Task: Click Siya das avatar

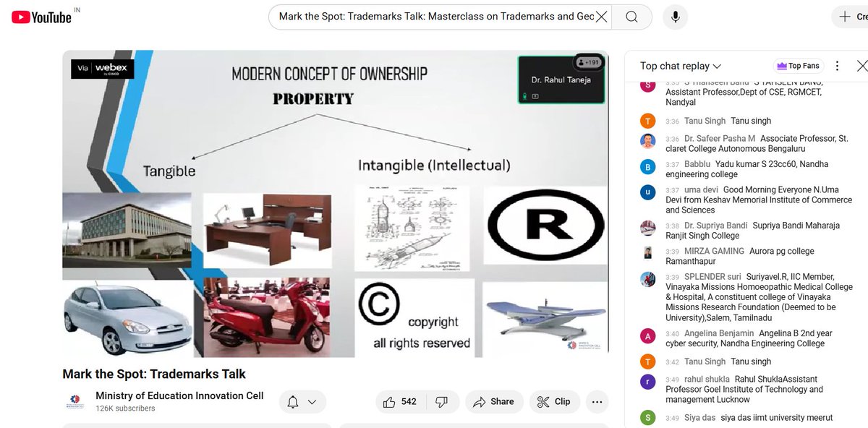Action: (x=648, y=417)
